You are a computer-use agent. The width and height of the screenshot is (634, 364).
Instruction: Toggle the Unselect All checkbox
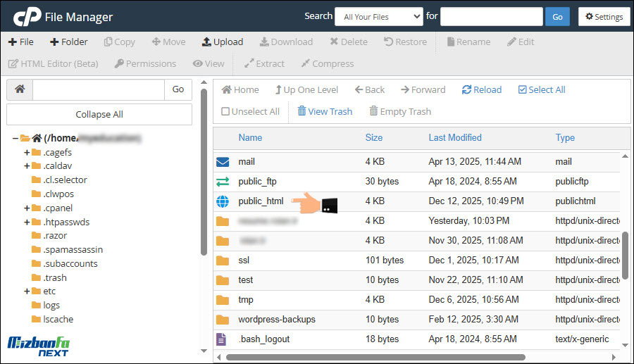[225, 111]
